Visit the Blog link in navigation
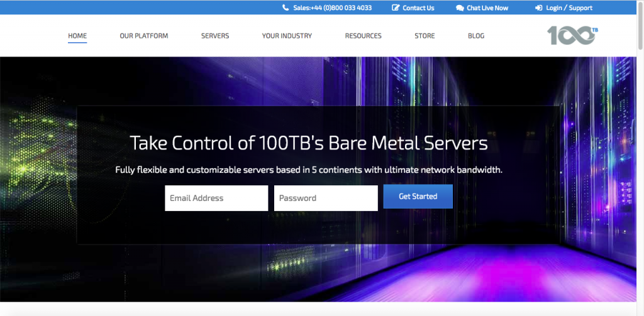Viewport: 644px width, 316px height. 476,36
